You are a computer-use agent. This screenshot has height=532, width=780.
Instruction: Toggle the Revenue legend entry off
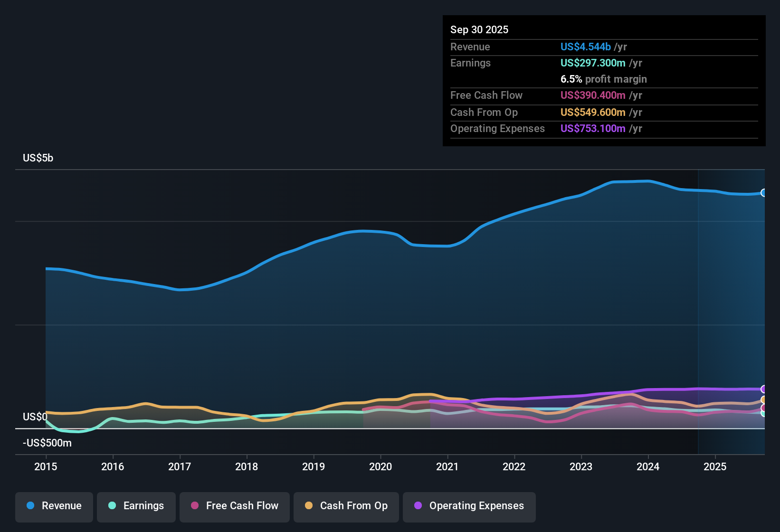click(x=54, y=506)
